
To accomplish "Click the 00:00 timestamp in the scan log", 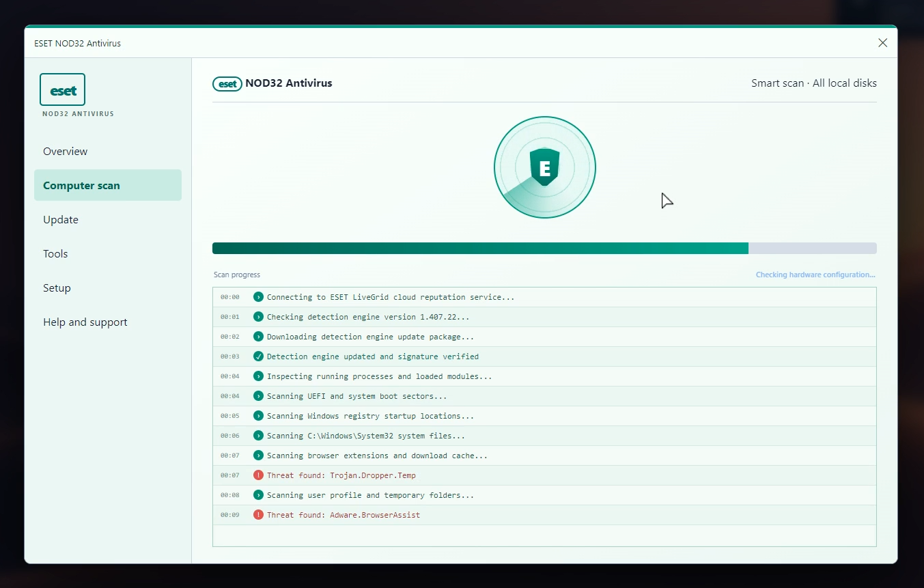I will coord(230,297).
